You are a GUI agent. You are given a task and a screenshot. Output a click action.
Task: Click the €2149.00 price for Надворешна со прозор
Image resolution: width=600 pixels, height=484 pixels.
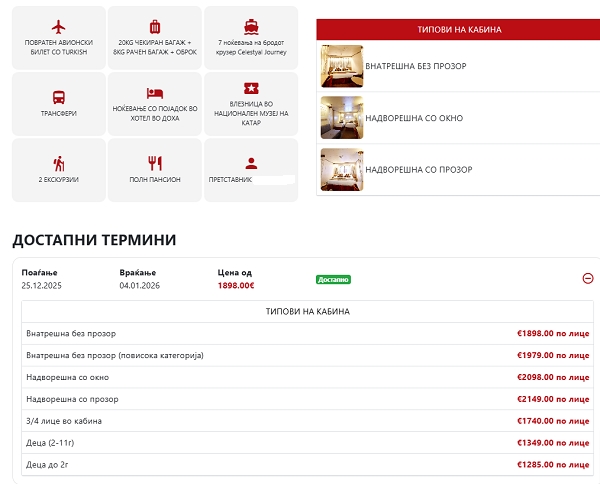(552, 399)
